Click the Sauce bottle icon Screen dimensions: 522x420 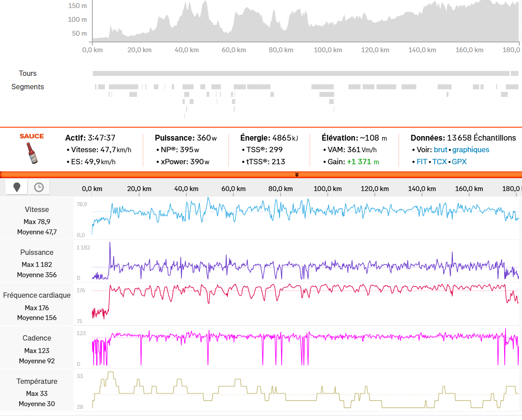tap(32, 153)
